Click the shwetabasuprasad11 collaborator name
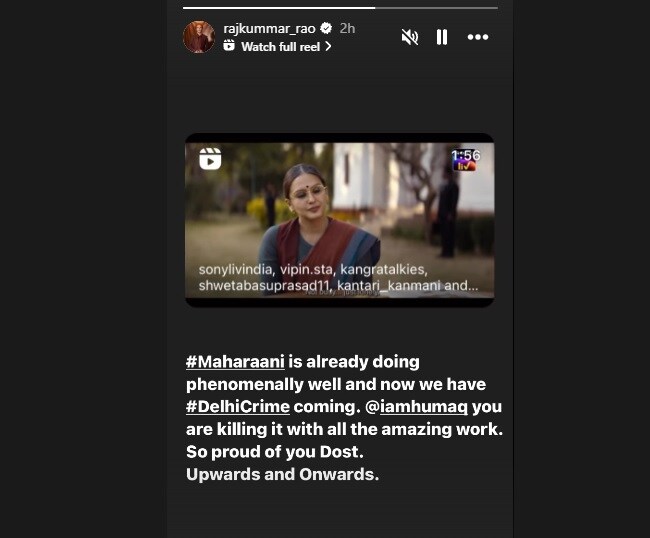Viewport: 650px width, 538px height. 264,286
